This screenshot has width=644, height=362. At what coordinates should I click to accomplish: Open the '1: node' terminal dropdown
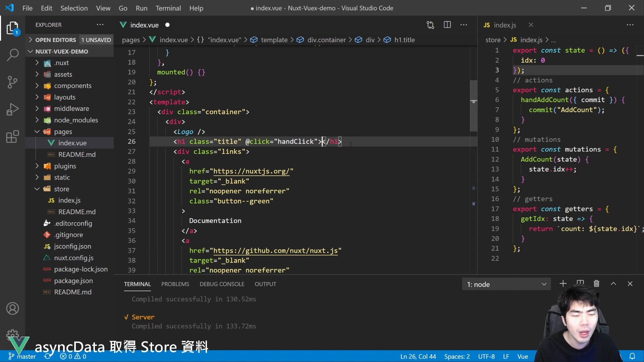[x=506, y=284]
